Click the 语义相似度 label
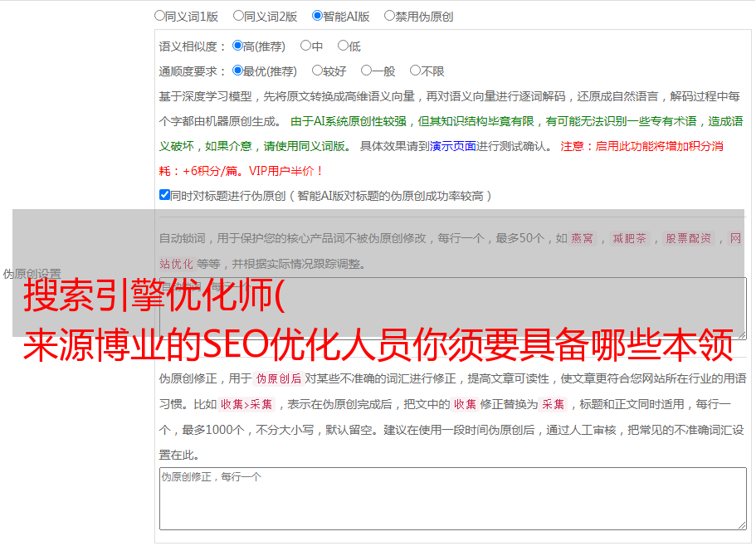The height and width of the screenshot is (546, 756). [193, 46]
